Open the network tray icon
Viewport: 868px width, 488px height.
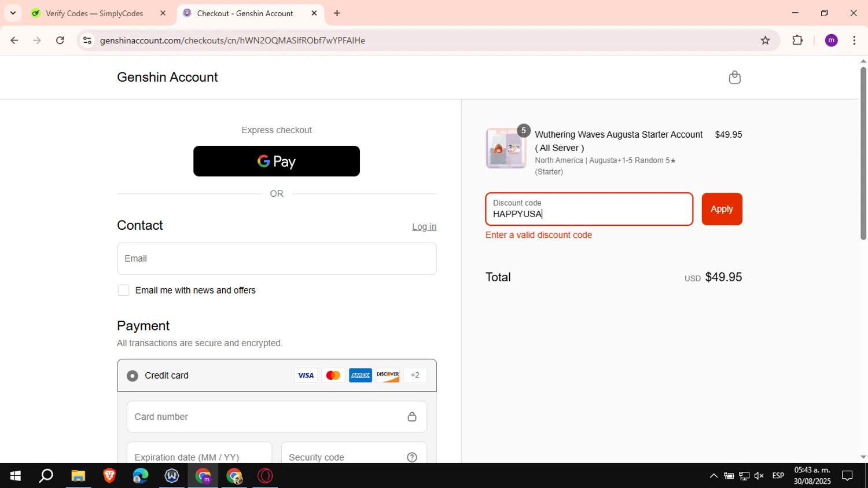pos(744,476)
